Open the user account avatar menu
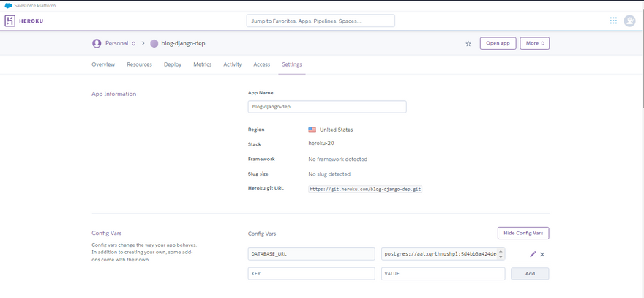644x298 pixels. tap(629, 21)
